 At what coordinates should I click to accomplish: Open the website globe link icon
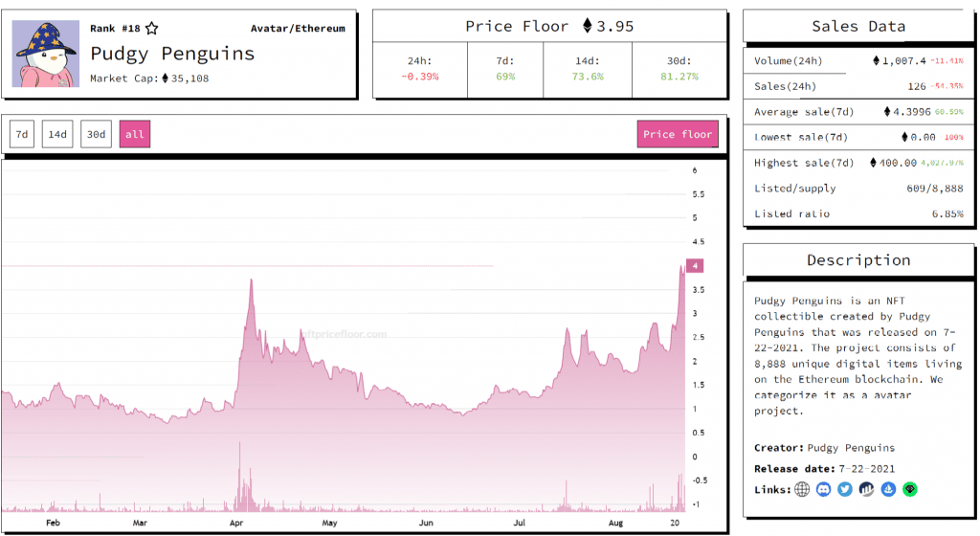pos(803,489)
